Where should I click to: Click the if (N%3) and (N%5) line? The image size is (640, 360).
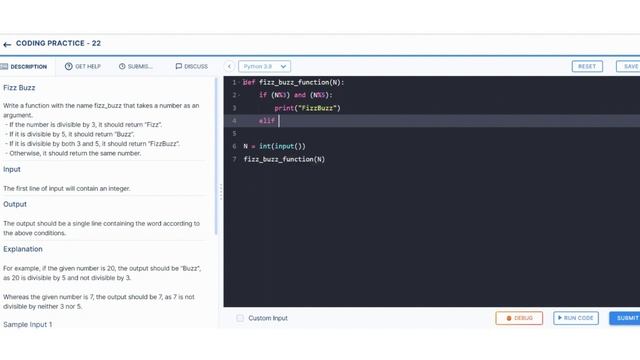click(296, 95)
